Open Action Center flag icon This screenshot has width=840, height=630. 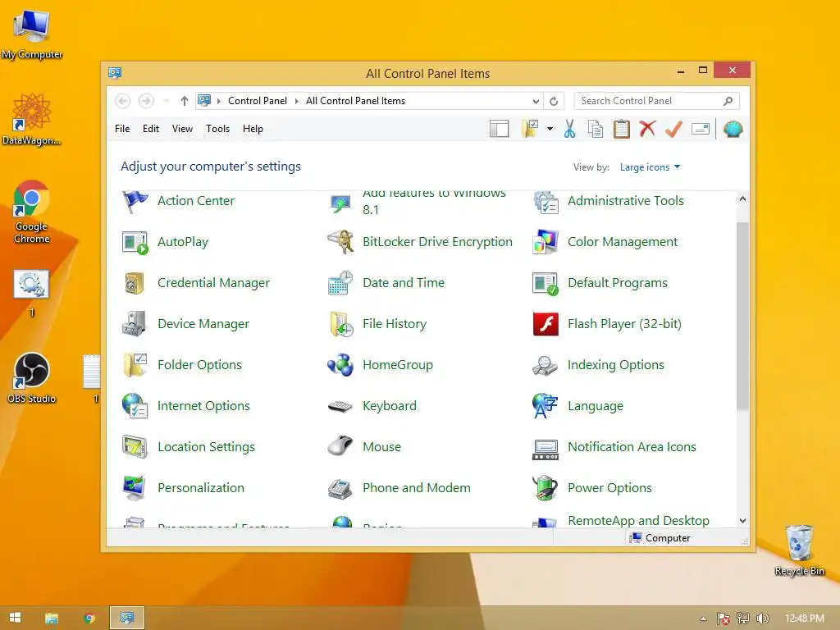pyautogui.click(x=135, y=202)
